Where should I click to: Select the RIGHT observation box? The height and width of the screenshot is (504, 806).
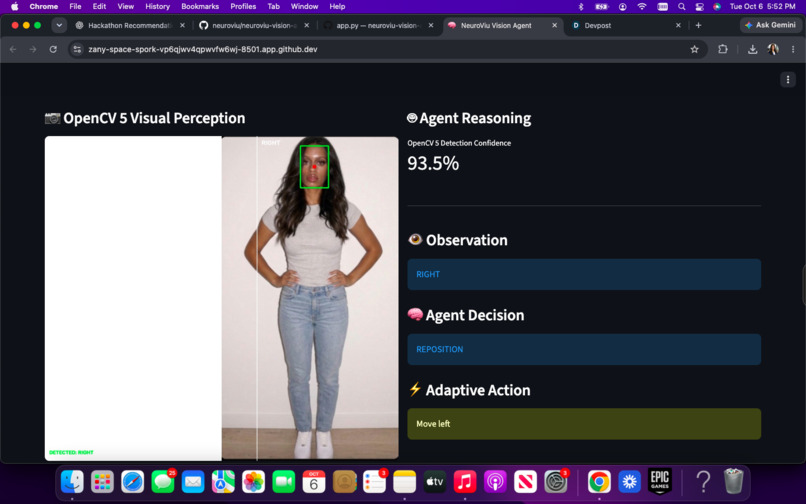(584, 274)
